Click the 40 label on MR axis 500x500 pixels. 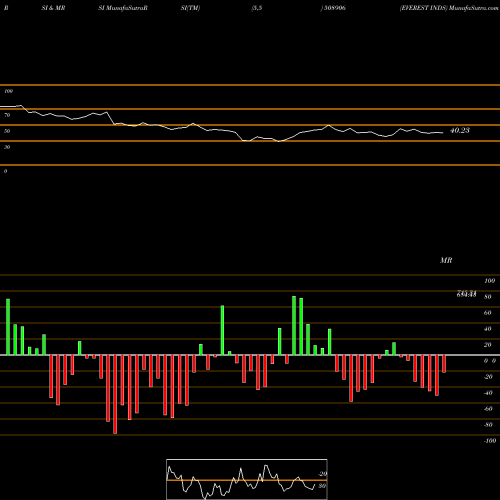click(488, 329)
